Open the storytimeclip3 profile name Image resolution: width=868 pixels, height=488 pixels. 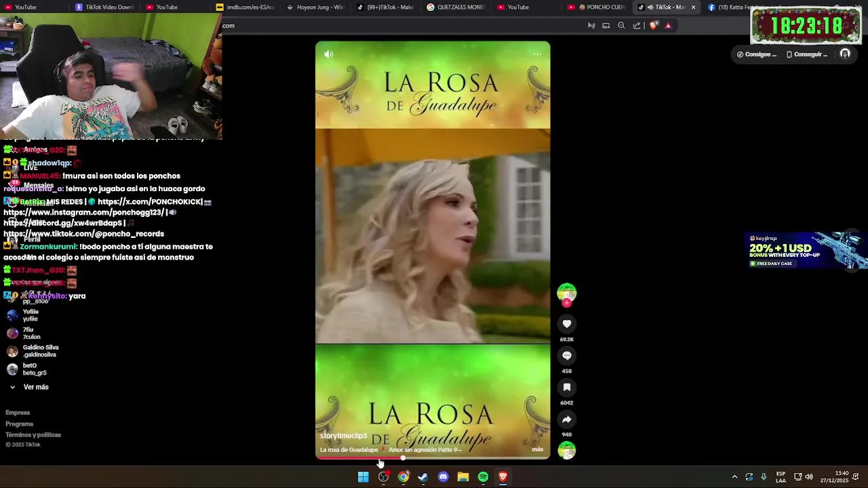point(343,436)
